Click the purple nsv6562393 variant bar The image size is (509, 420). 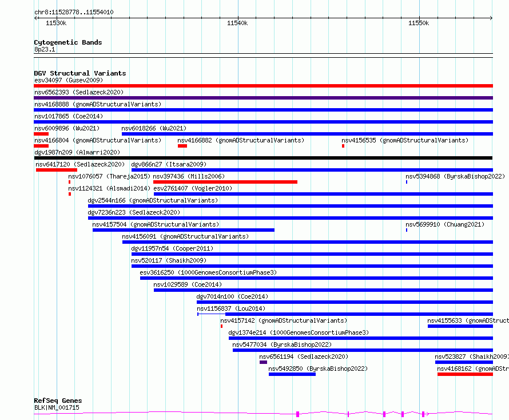(263, 98)
